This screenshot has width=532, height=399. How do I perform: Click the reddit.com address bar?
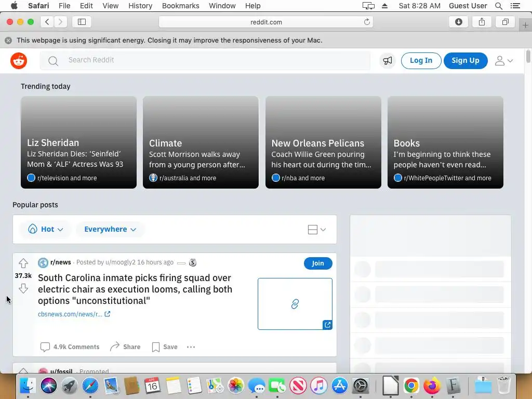[x=266, y=22]
